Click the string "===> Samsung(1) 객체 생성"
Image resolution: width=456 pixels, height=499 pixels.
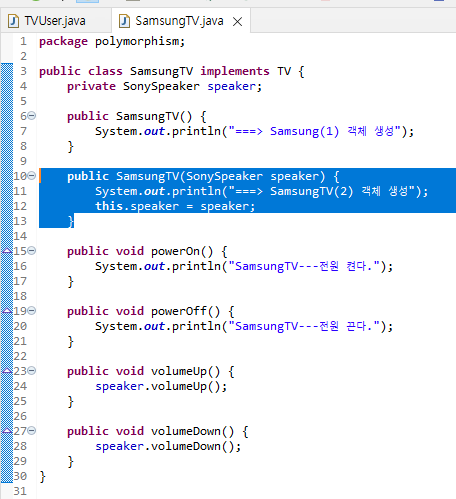tap(315, 131)
